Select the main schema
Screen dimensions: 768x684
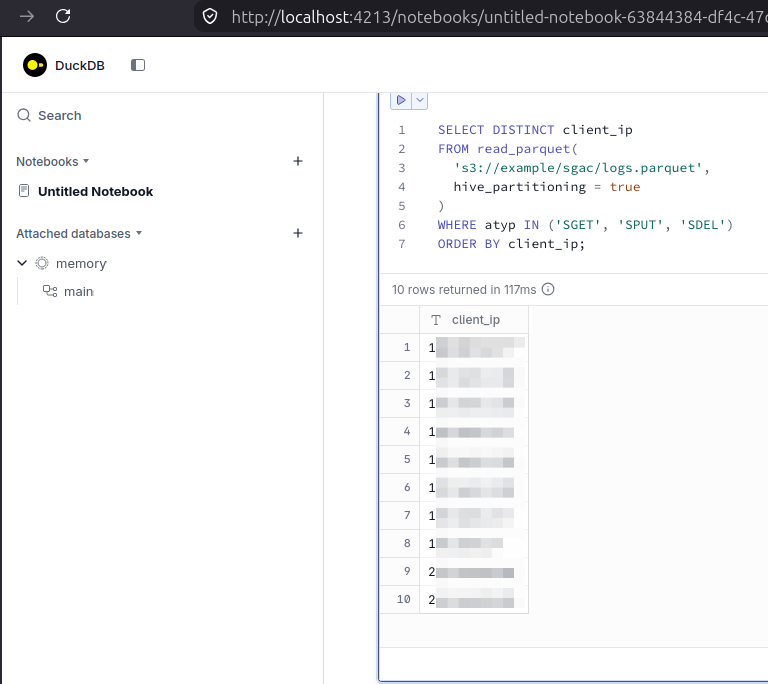point(78,292)
